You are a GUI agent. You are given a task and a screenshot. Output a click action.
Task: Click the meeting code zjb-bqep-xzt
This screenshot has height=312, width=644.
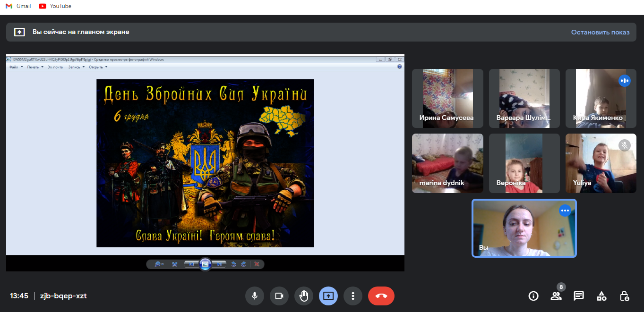pos(63,296)
